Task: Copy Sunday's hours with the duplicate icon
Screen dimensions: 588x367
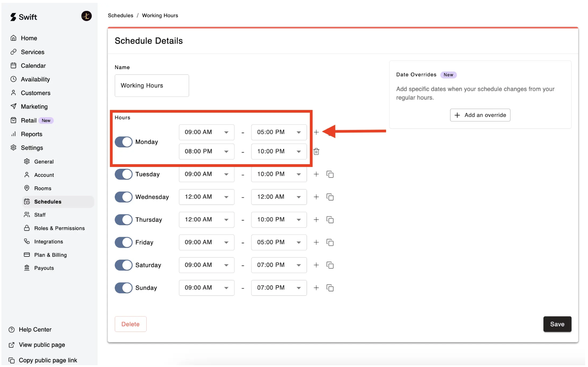Action: 330,288
